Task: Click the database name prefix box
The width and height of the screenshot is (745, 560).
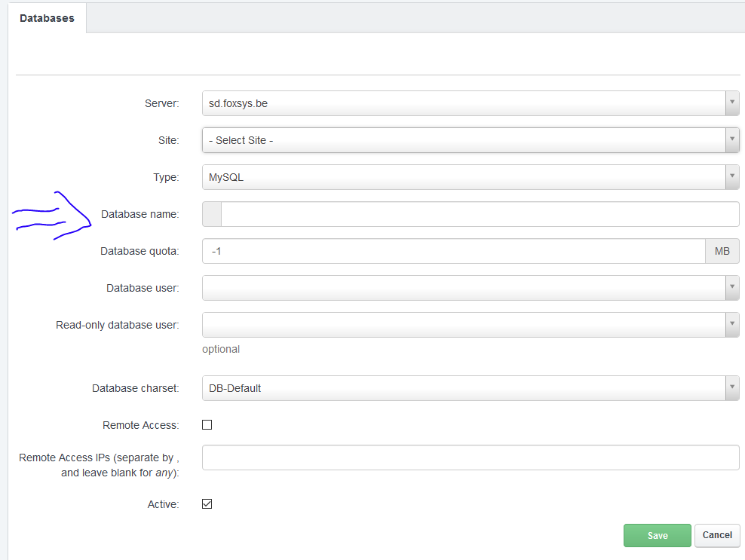Action: pos(212,214)
